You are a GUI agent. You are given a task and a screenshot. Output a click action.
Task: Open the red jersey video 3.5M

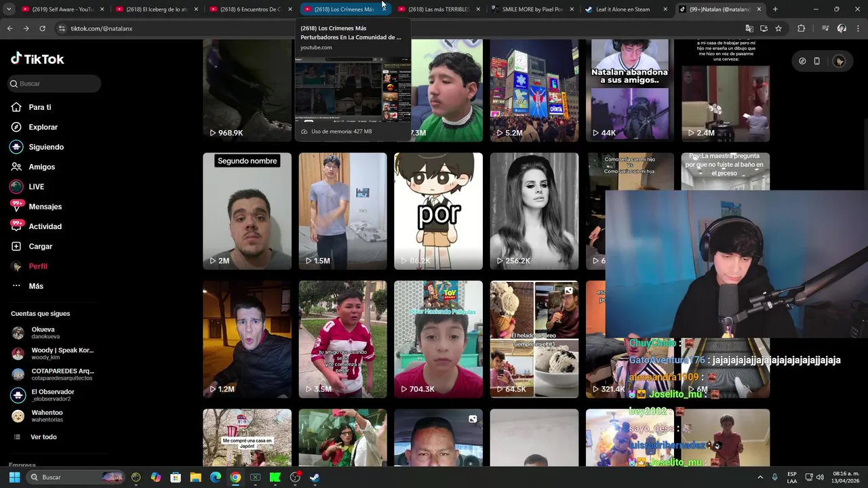coord(342,340)
